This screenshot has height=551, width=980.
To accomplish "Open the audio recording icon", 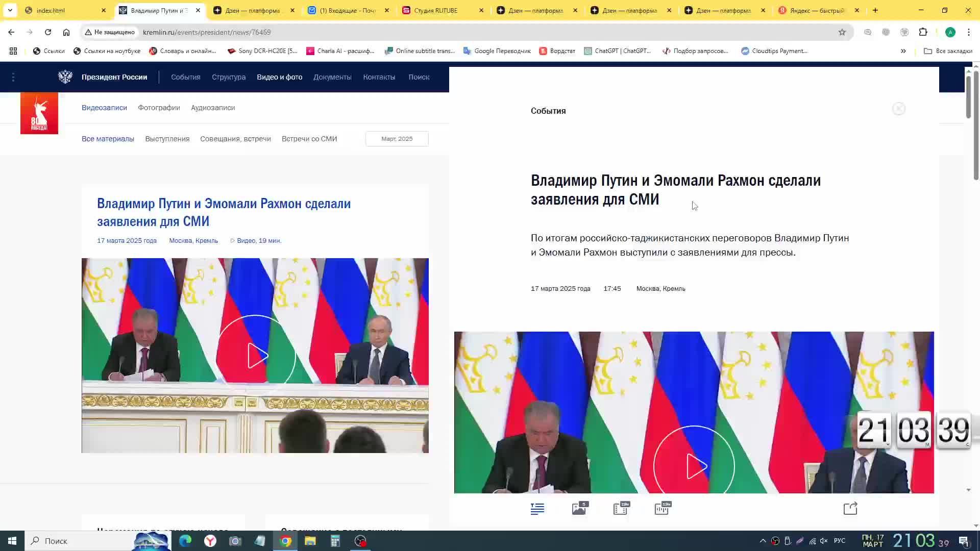I will 662,509.
